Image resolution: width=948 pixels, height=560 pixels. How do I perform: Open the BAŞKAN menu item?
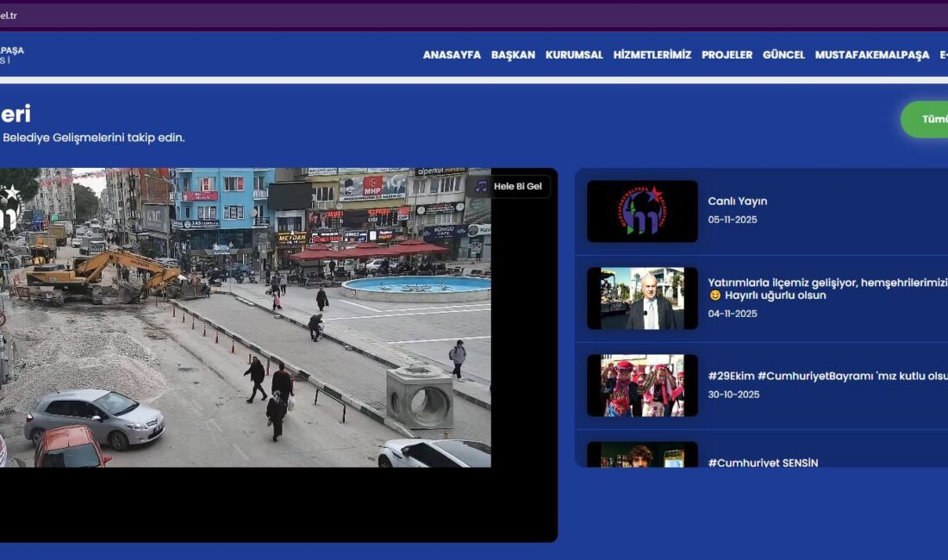click(514, 55)
